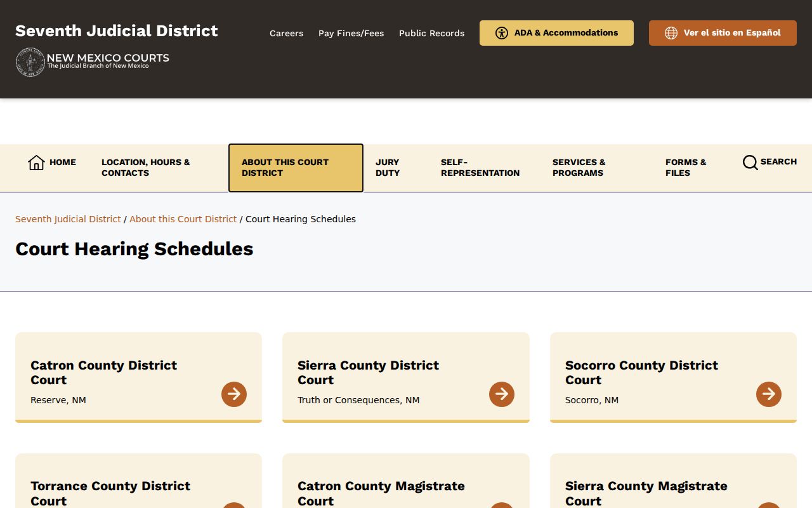The width and height of the screenshot is (812, 508).
Task: Click the search magnifying glass icon
Action: tap(750, 163)
